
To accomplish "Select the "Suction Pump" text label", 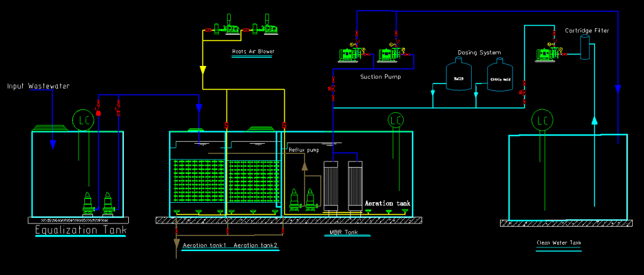I will (380, 77).
